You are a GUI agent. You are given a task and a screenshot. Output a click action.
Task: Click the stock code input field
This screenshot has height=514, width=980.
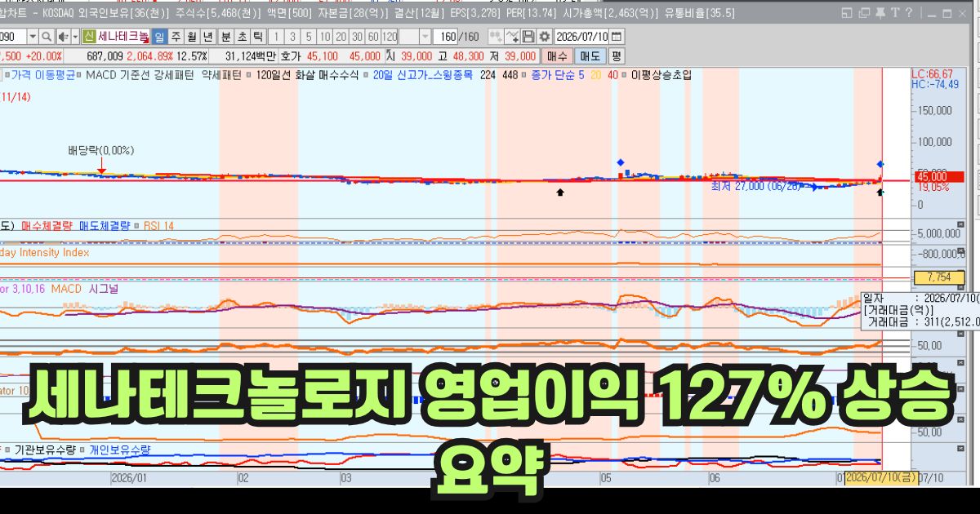pyautogui.click(x=13, y=37)
